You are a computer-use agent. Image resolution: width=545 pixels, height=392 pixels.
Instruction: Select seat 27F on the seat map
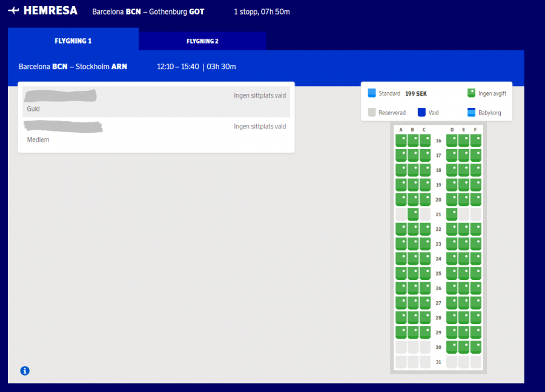[x=476, y=303]
